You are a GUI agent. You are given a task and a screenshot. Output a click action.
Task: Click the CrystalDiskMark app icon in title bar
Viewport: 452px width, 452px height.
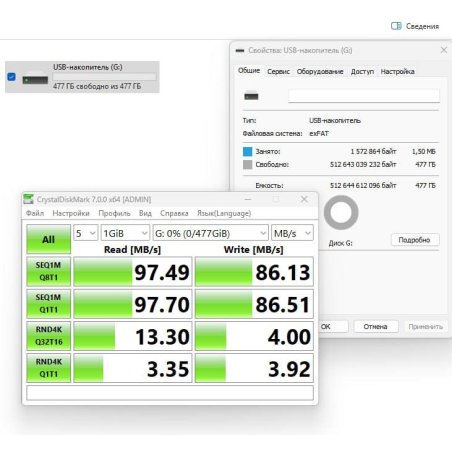pyautogui.click(x=28, y=199)
